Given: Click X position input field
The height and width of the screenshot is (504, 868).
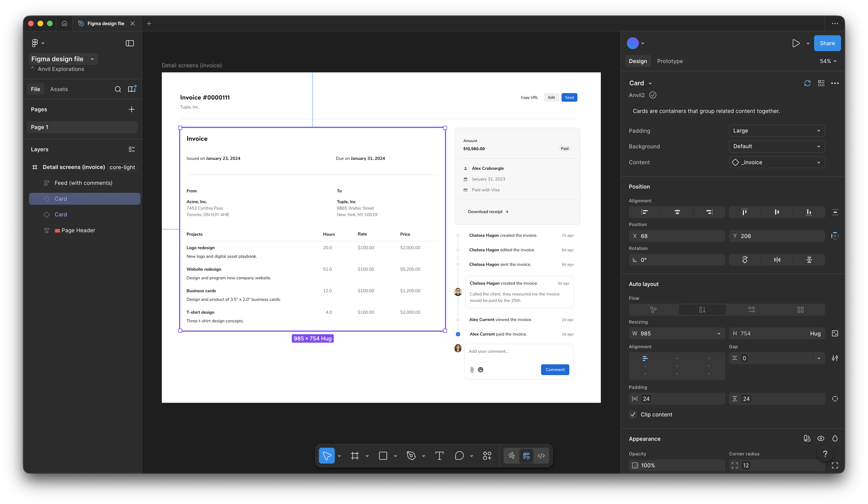Looking at the screenshot, I should coord(677,236).
